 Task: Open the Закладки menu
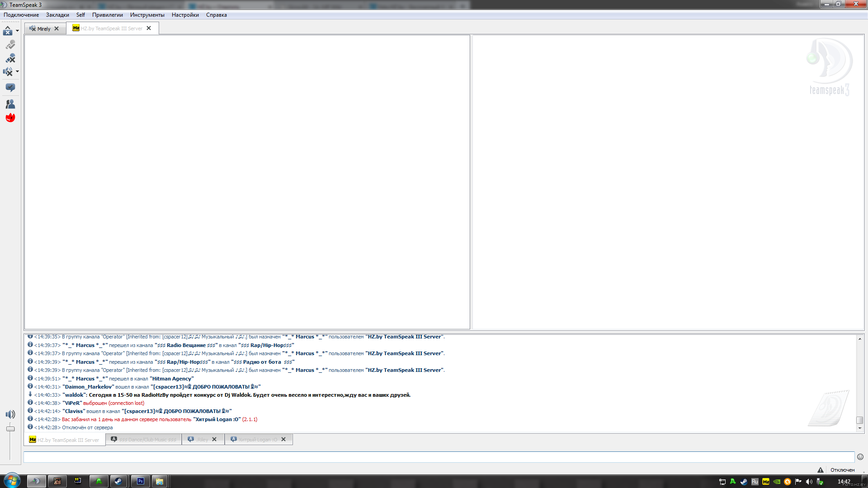(57, 15)
